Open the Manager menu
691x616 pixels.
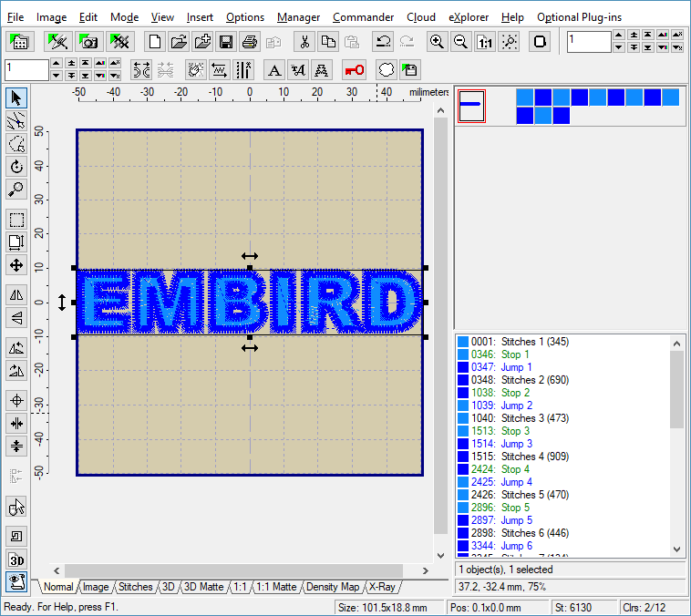tap(298, 17)
